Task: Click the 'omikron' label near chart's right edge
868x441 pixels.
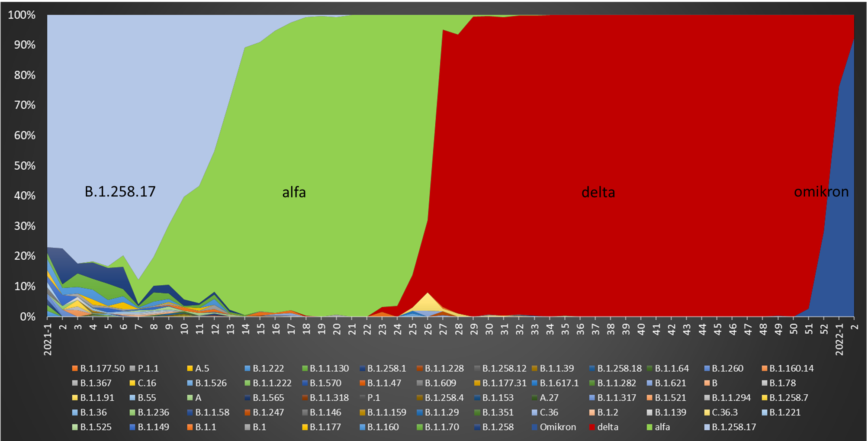Action: (x=821, y=191)
